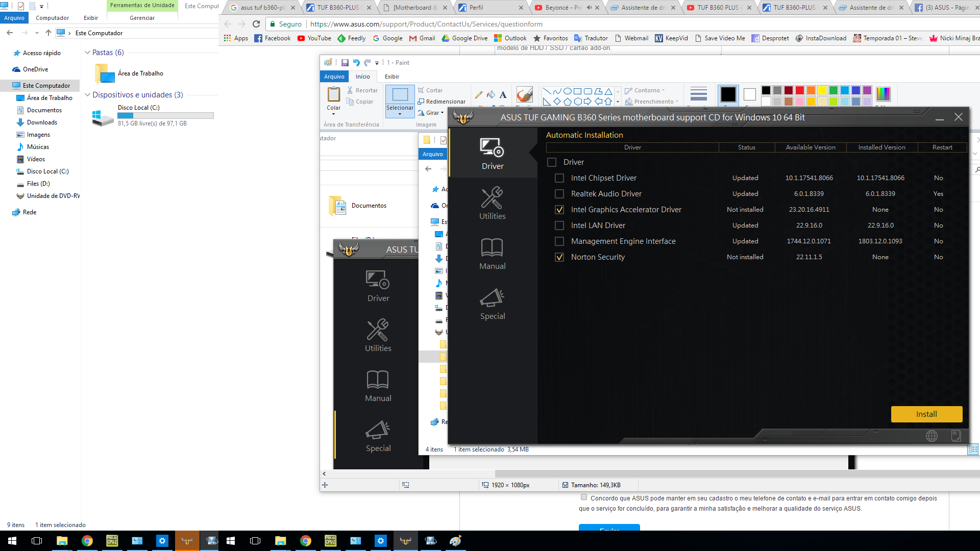
Task: Open the line size selector in Paint
Action: 698,95
